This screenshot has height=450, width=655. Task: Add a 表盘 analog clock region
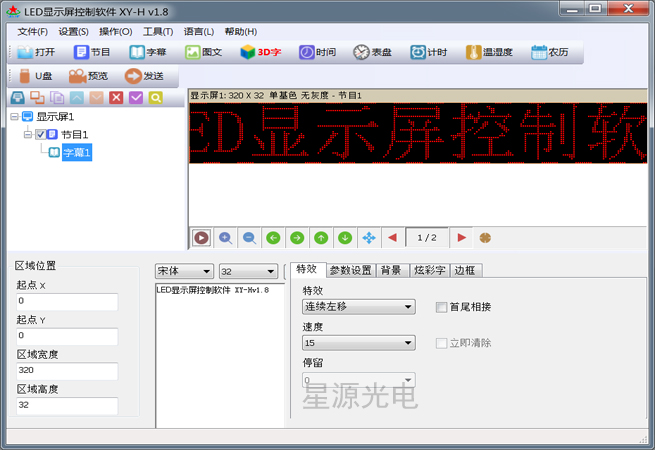pyautogui.click(x=372, y=52)
